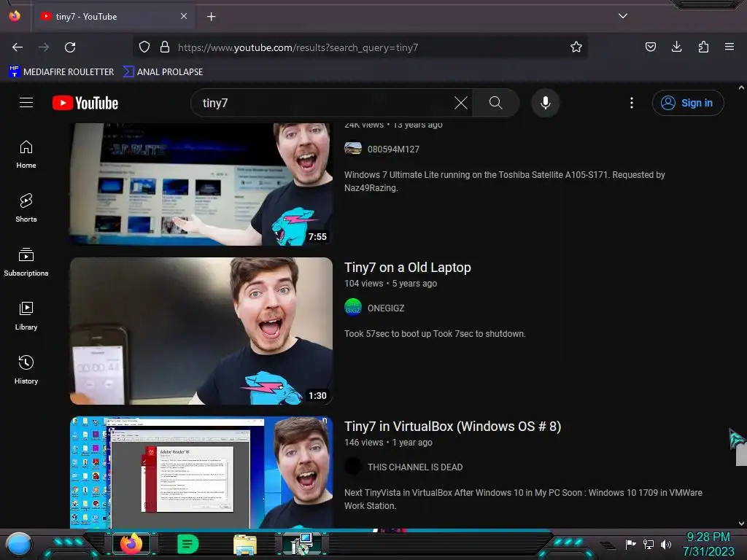This screenshot has width=747, height=560.
Task: Click the THIS CHANNEL IS DEAD avatar
Action: coord(353,466)
